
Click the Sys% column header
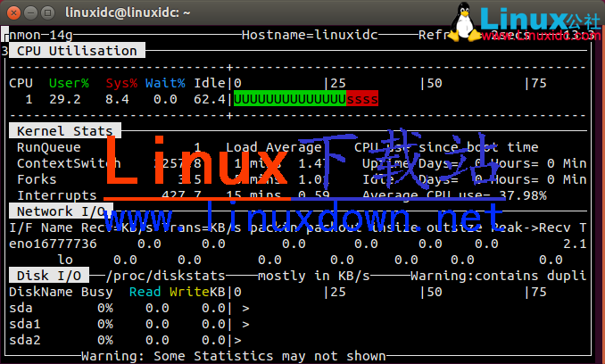121,83
